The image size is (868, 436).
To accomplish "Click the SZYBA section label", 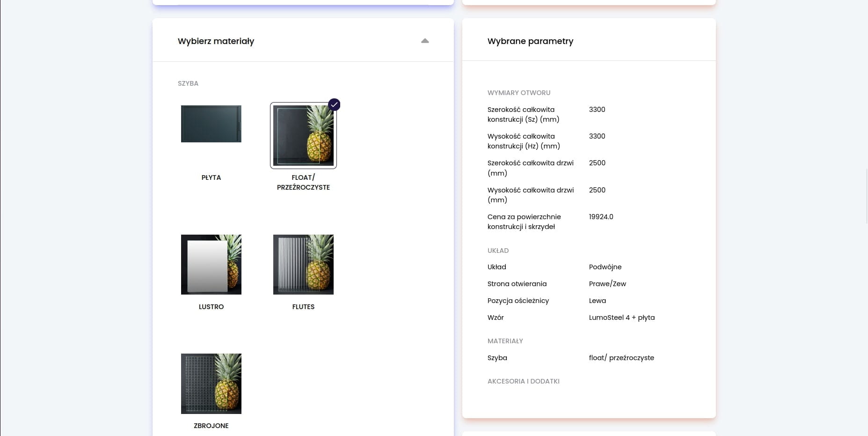I will [x=188, y=83].
